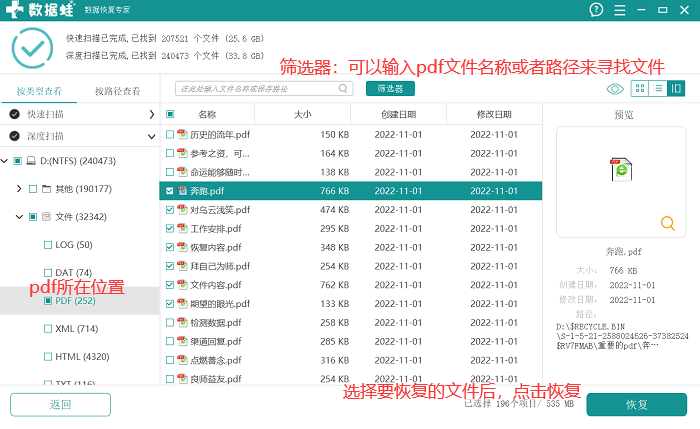Open the hamburger menu in title bar

pyautogui.click(x=620, y=10)
